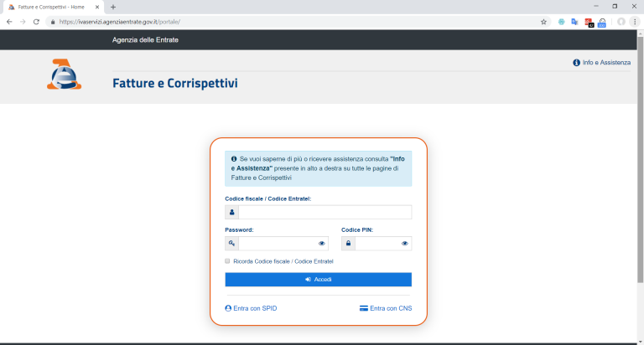Tick Ricorda Codice fiscale checkbox
The height and width of the screenshot is (345, 644).
click(x=227, y=261)
